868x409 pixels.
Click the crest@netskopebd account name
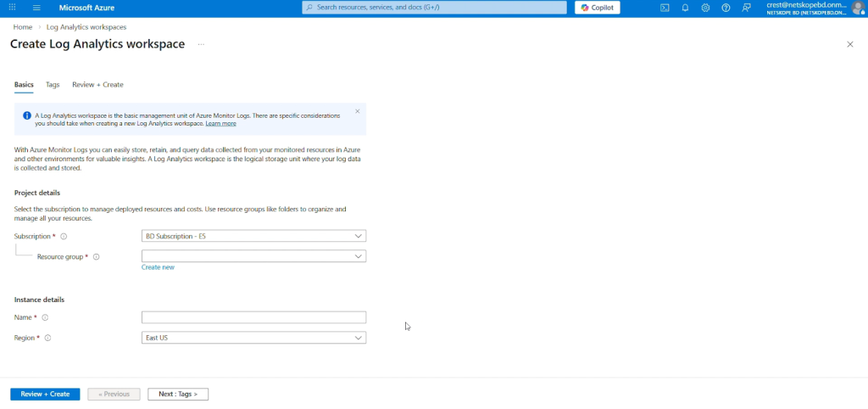coord(806,5)
